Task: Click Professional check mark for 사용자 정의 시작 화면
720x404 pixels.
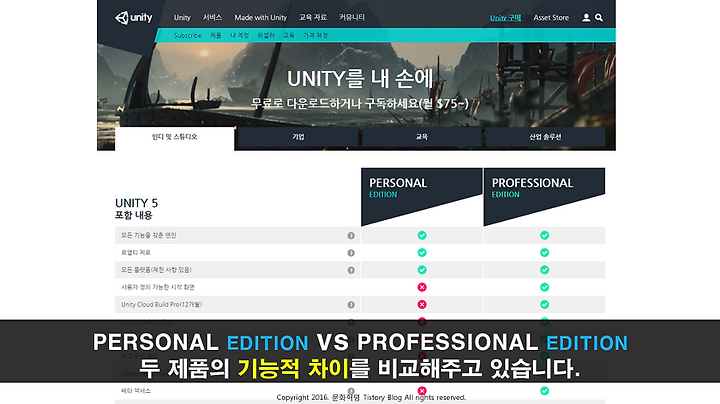Action: pos(545,287)
